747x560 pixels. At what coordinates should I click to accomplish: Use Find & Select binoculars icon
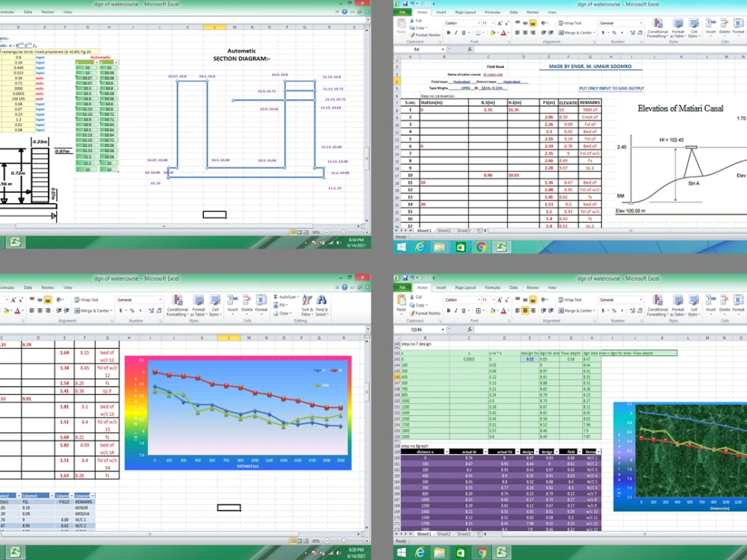(x=321, y=301)
